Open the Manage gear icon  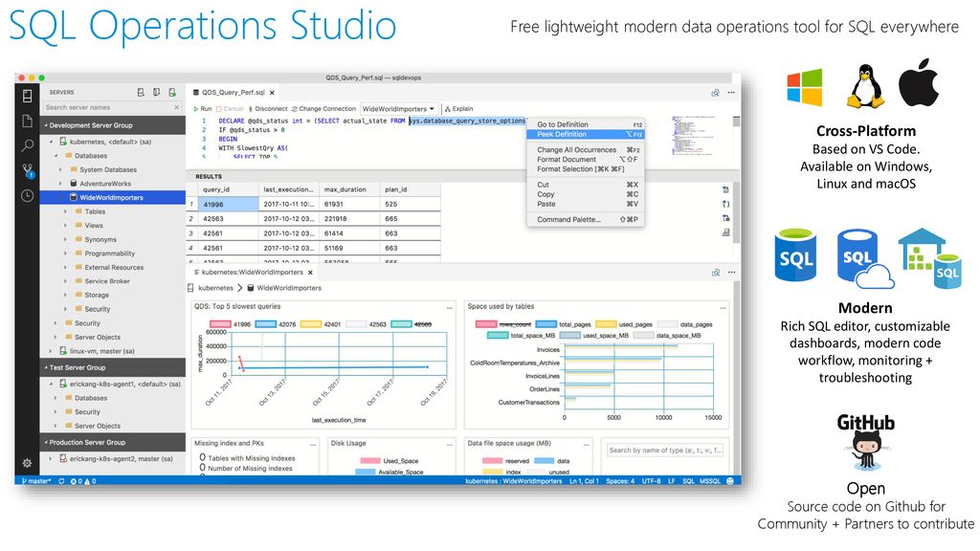pos(27,463)
